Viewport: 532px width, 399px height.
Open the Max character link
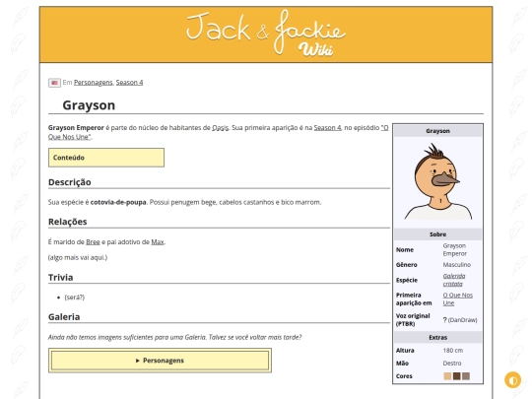pos(158,242)
